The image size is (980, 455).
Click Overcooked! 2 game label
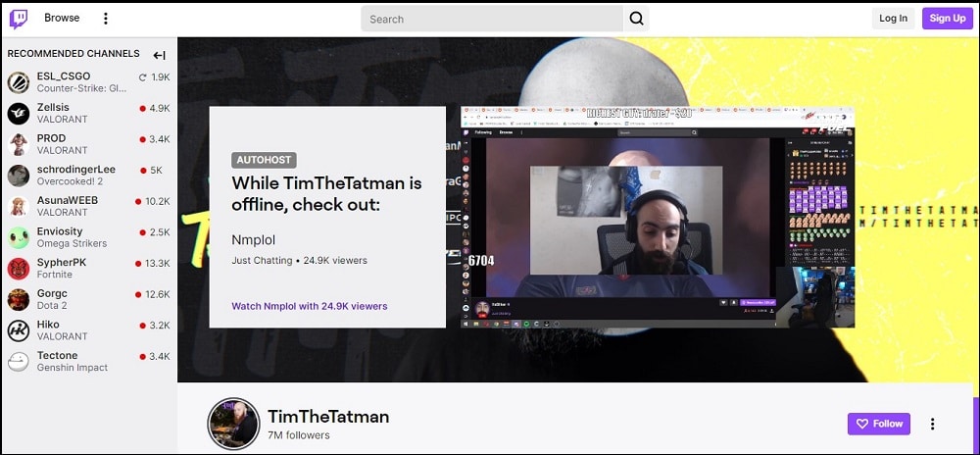[x=70, y=181]
